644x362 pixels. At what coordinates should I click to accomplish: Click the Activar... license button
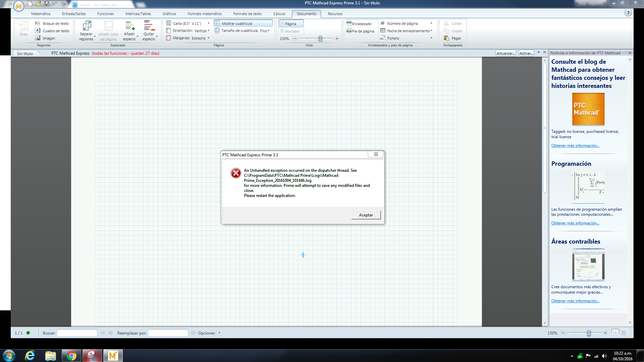point(526,53)
